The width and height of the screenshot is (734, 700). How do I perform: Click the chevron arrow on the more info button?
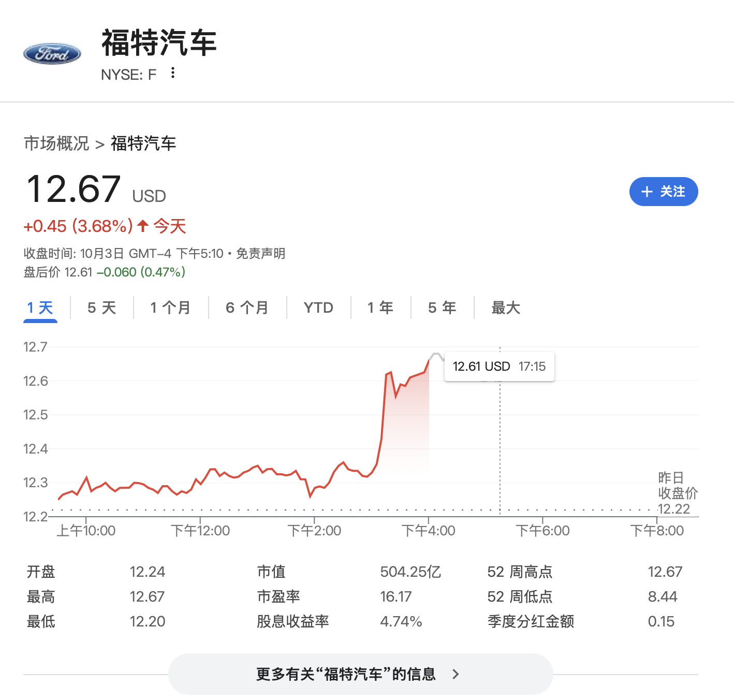pos(456,674)
